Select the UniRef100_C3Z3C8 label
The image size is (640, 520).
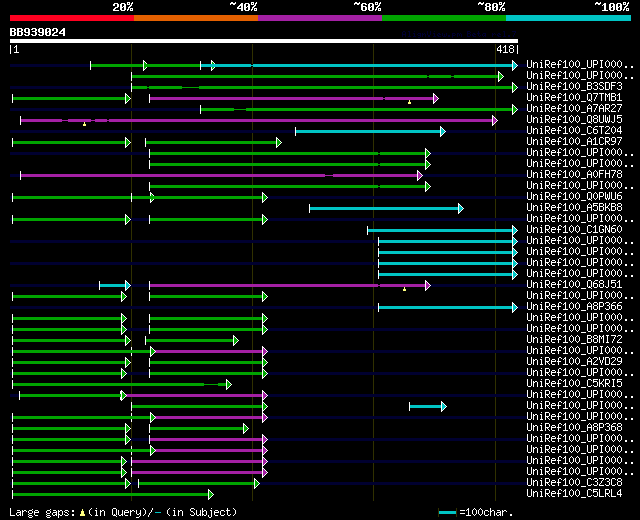click(574, 483)
